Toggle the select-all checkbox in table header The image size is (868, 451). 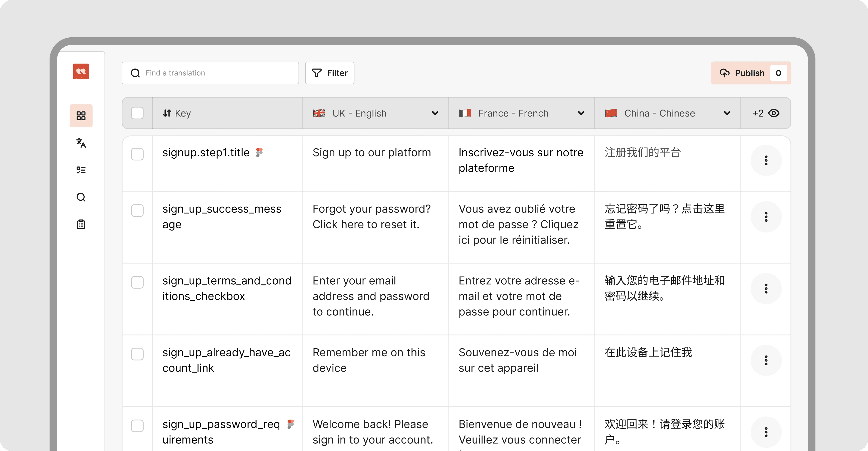pos(137,113)
